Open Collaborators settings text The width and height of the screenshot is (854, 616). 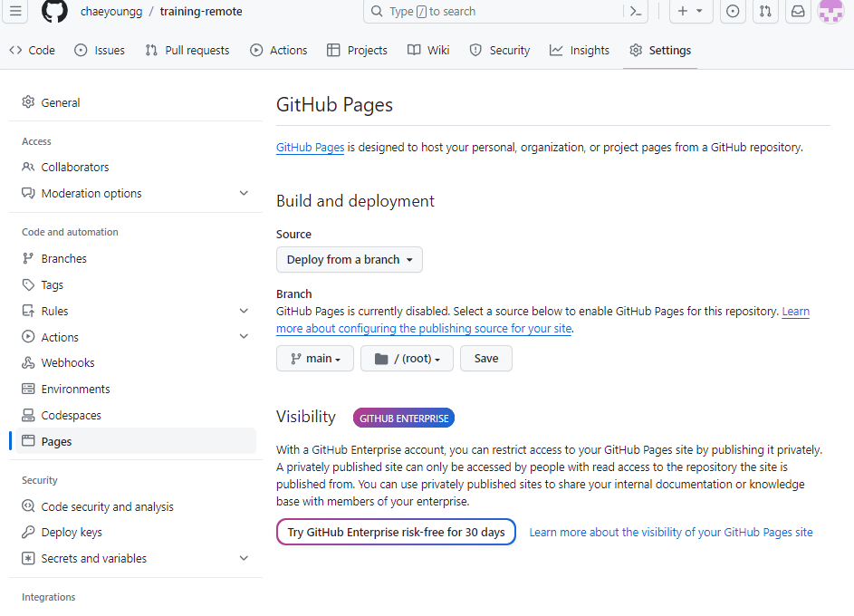[75, 168]
